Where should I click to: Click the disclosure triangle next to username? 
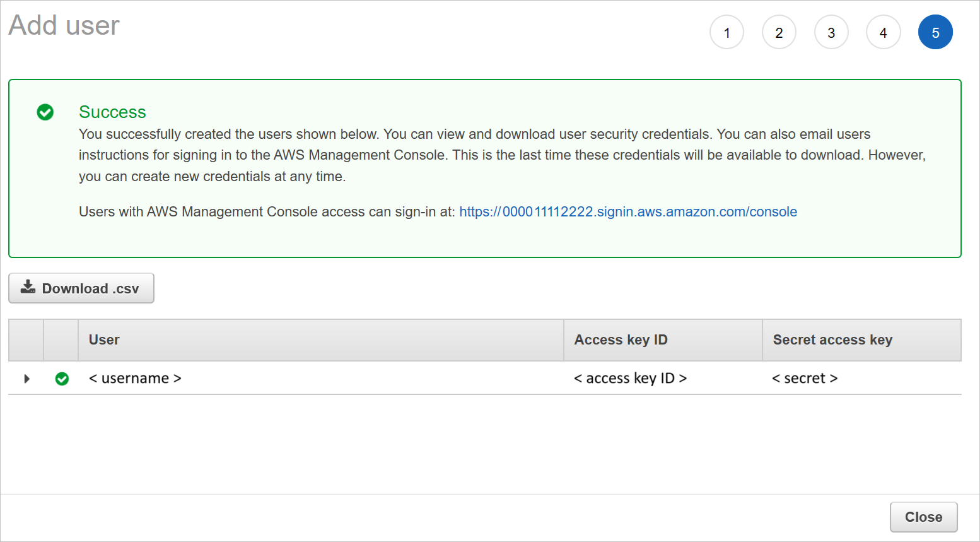[26, 379]
